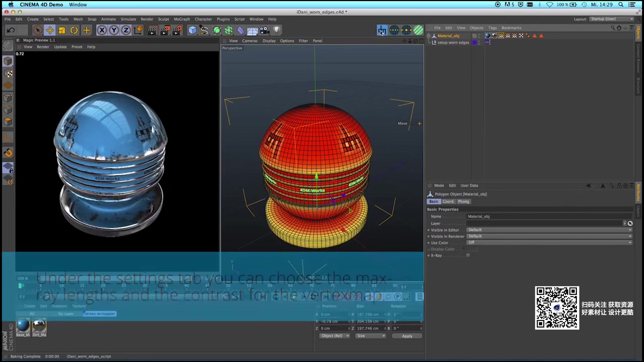Viewport: 644px width, 362px height.
Task: Activate the Move tool in top toolbar
Action: click(x=50, y=31)
